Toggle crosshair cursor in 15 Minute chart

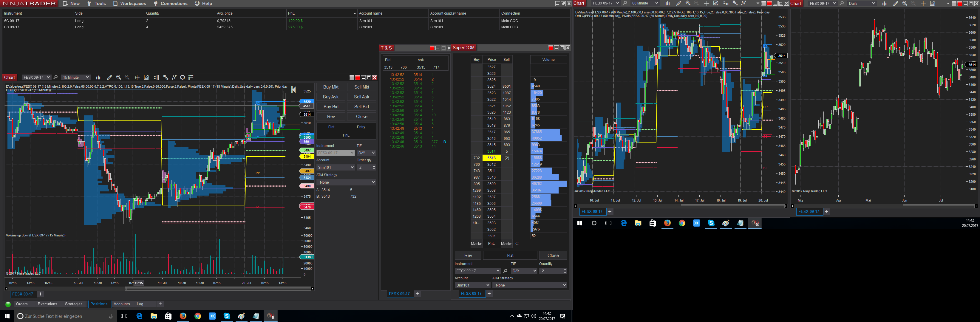pyautogui.click(x=137, y=78)
